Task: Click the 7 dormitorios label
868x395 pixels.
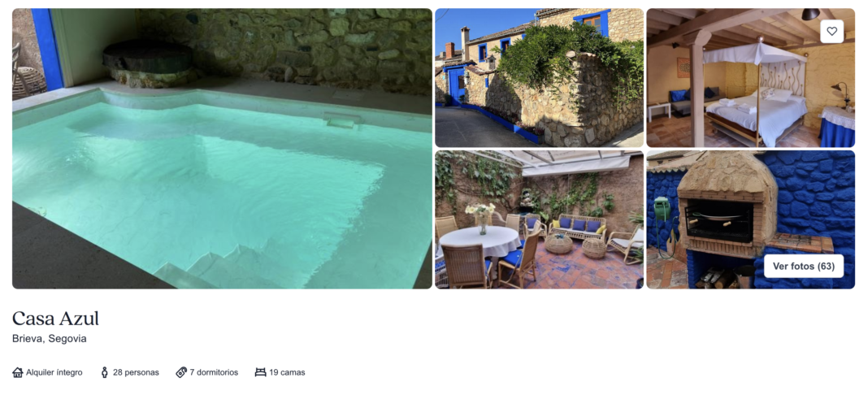Action: click(x=214, y=372)
